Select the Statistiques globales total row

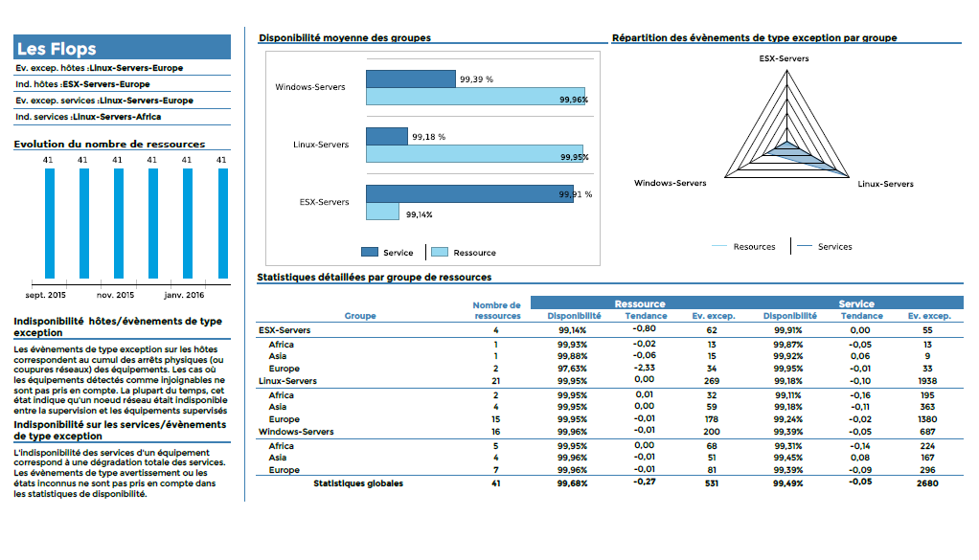click(358, 483)
